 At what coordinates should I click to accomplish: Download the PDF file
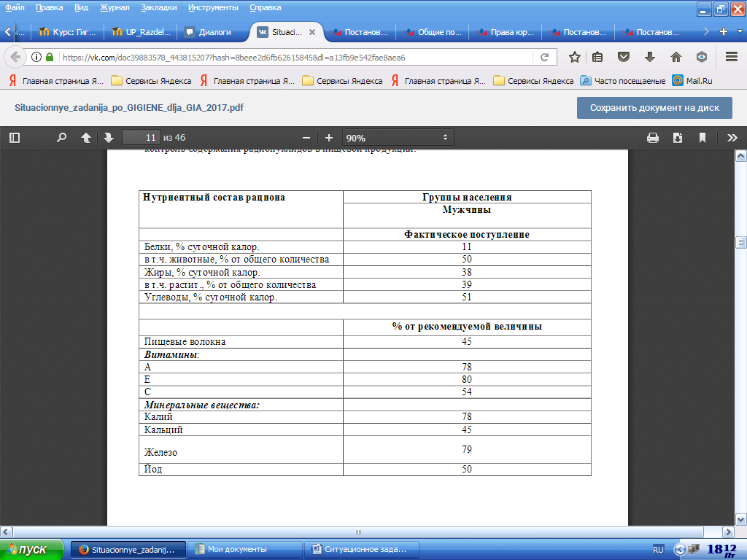coord(678,138)
